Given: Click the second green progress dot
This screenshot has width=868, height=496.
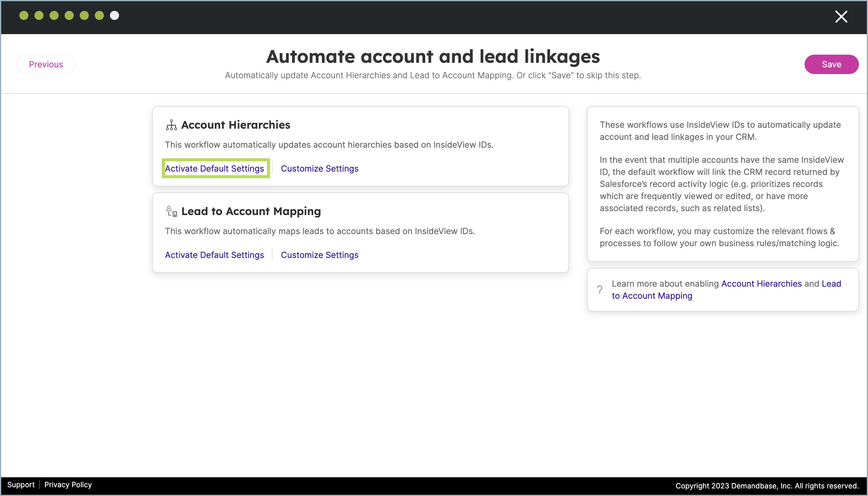Looking at the screenshot, I should click(x=39, y=15).
